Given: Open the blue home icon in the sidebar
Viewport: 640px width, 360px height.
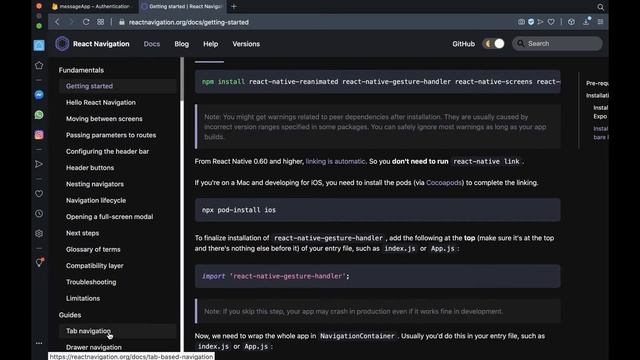Looking at the screenshot, I should coord(39,45).
